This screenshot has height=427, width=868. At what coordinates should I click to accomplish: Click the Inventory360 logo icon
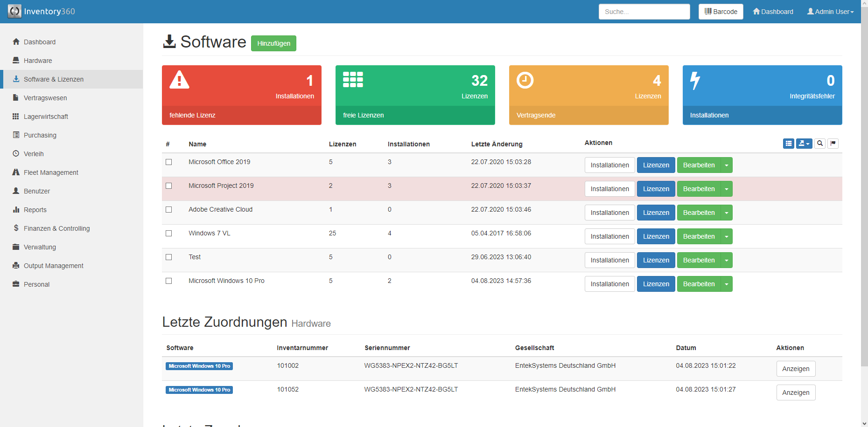click(14, 11)
